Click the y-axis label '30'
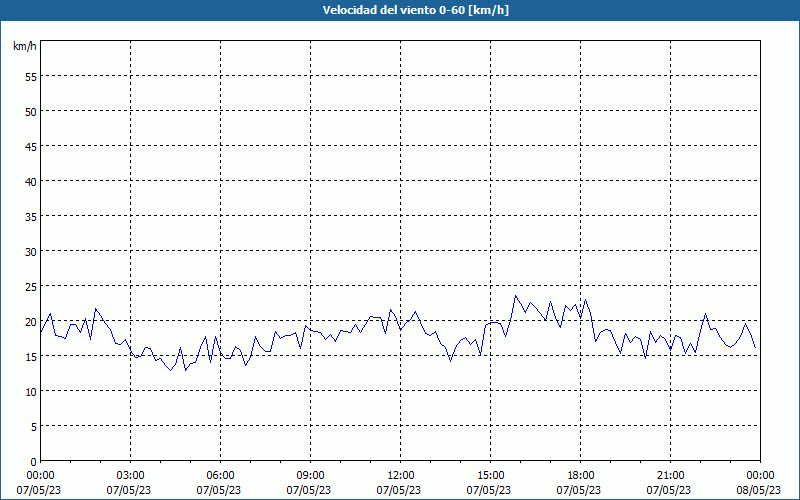The image size is (800, 500). [31, 252]
